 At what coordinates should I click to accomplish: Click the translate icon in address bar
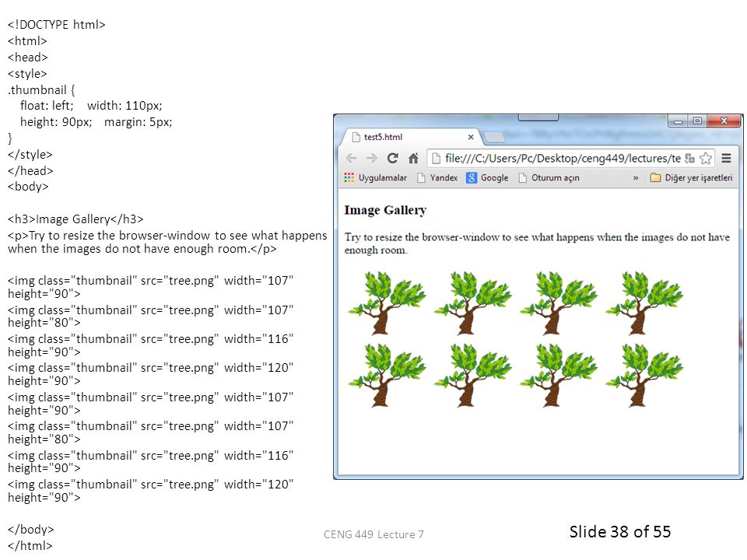(689, 158)
